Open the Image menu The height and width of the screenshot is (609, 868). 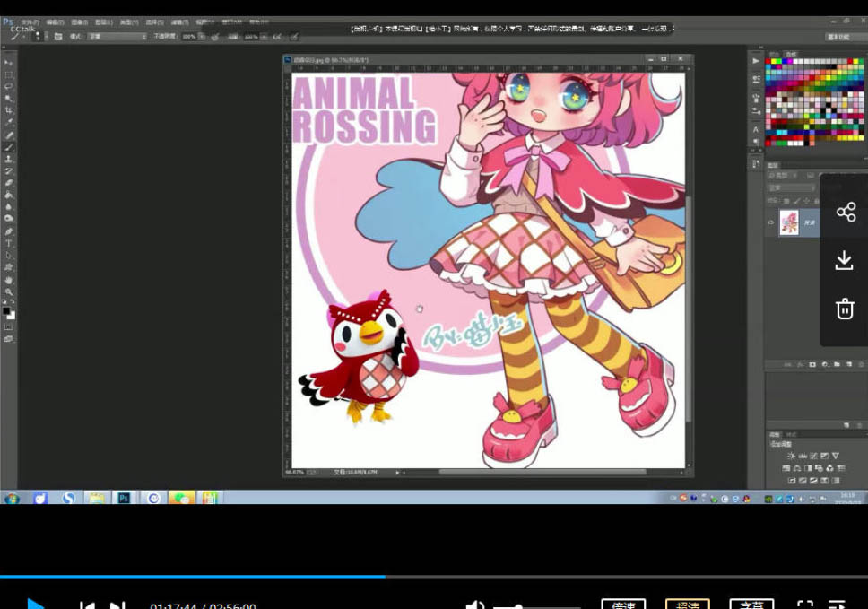[x=80, y=22]
